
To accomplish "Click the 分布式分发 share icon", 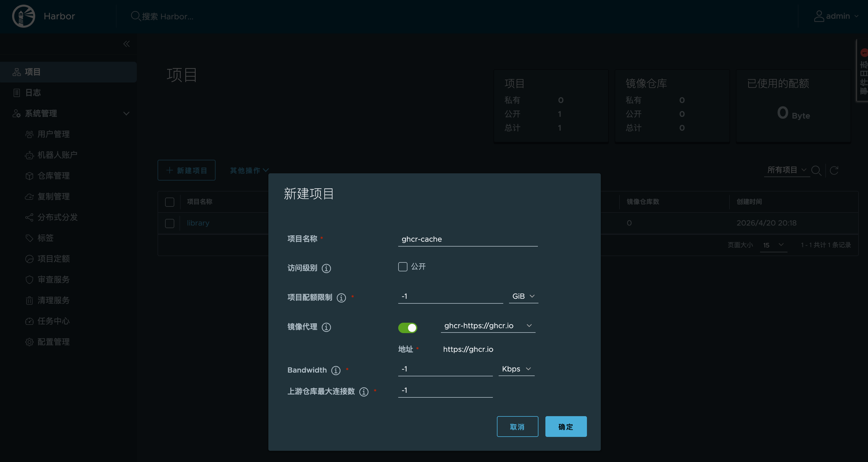I will [x=29, y=217].
